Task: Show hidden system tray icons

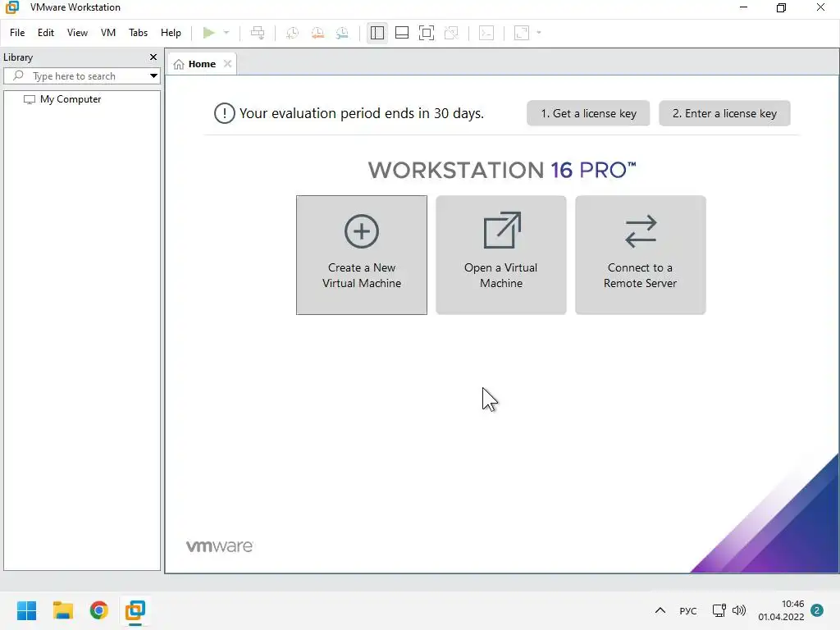Action: pos(660,610)
